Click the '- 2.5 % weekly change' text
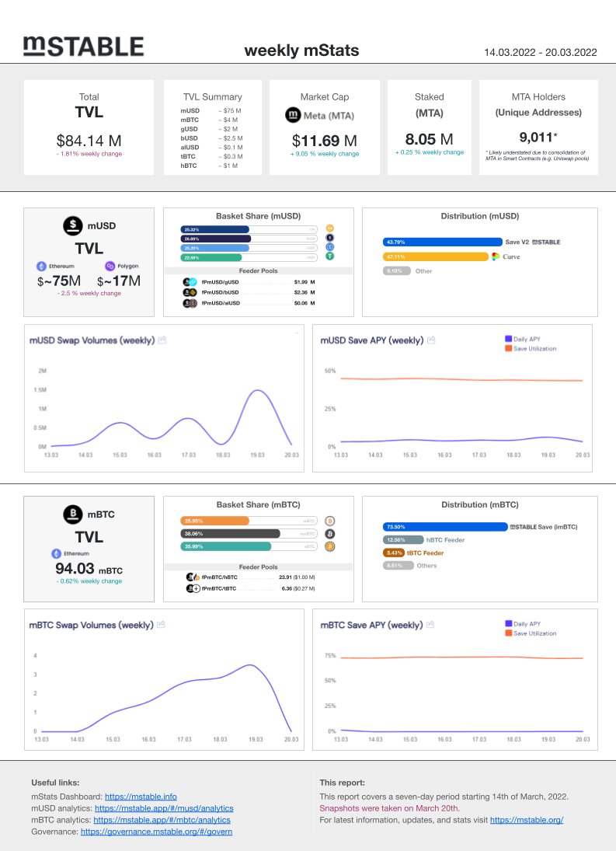The image size is (616, 851). [89, 293]
